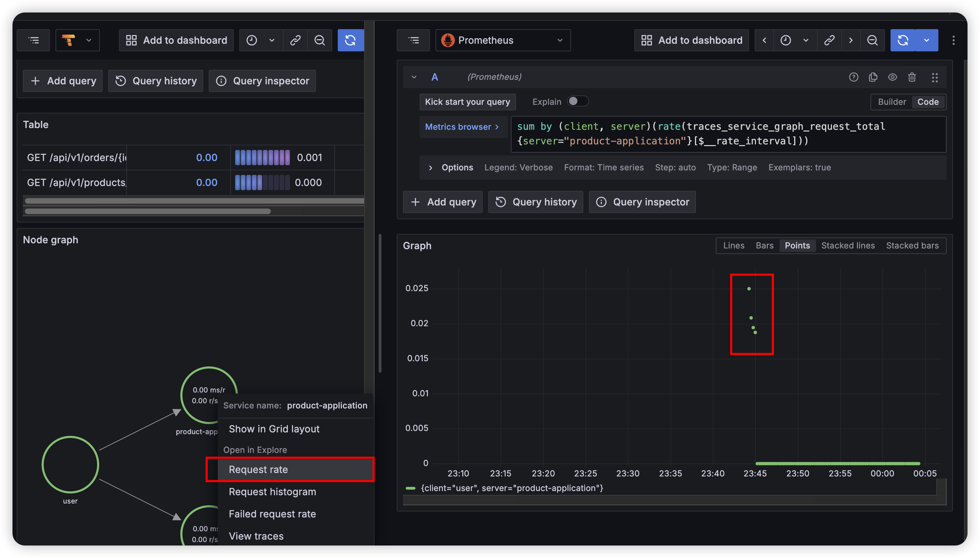This screenshot has width=980, height=558.
Task: Click the duplicate query icon in row A
Action: point(873,77)
